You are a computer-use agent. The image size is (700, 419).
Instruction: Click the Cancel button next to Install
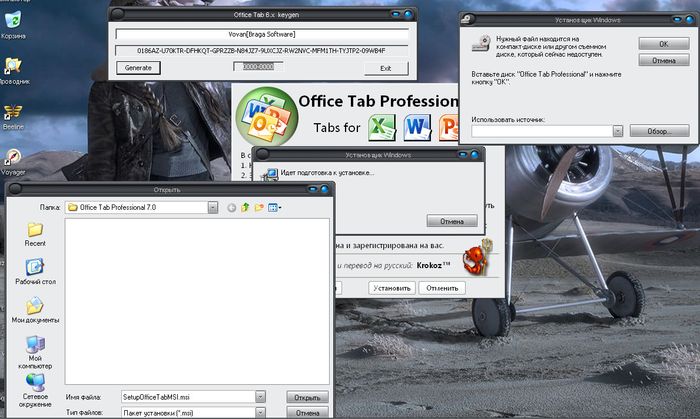pos(442,288)
